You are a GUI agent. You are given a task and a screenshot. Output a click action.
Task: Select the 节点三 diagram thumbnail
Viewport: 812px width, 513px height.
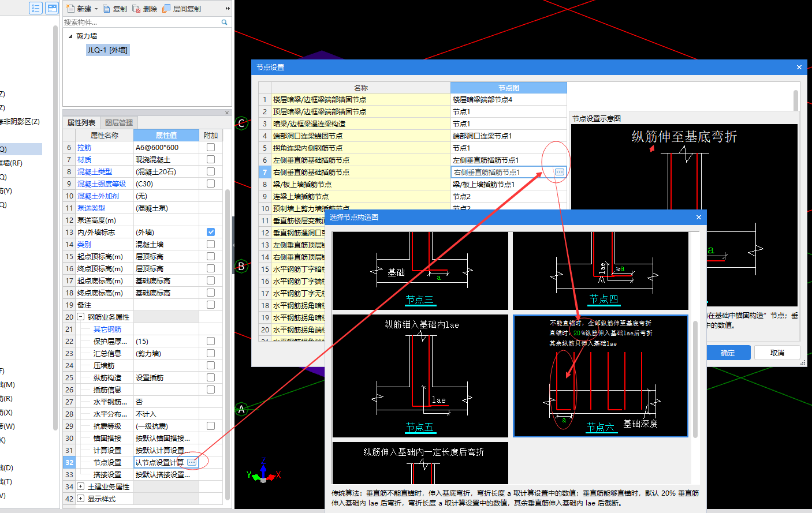point(420,271)
